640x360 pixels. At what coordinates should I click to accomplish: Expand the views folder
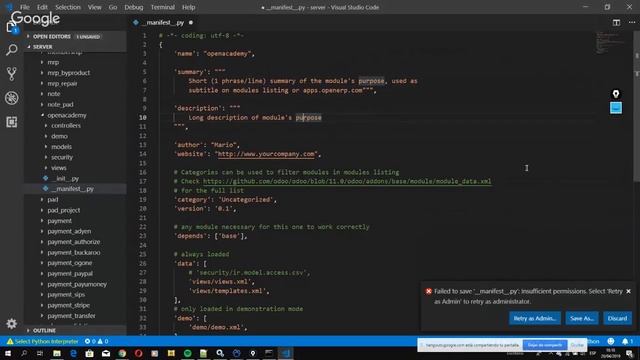click(x=58, y=168)
